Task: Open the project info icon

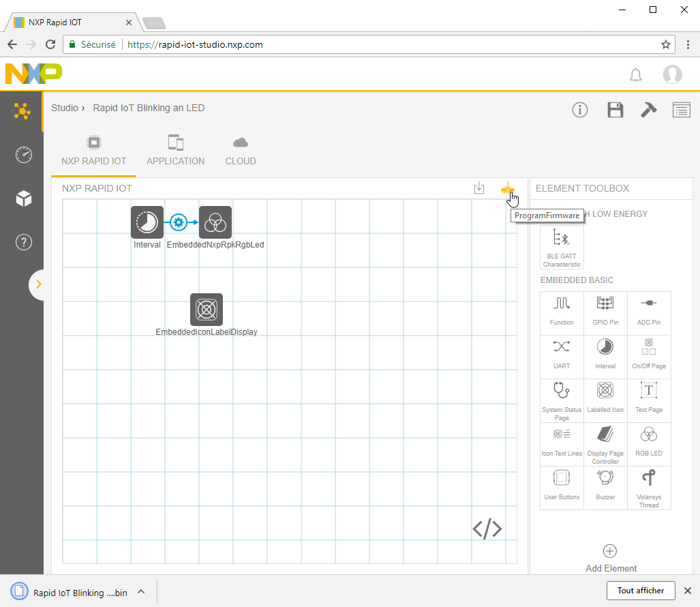Action: click(580, 110)
